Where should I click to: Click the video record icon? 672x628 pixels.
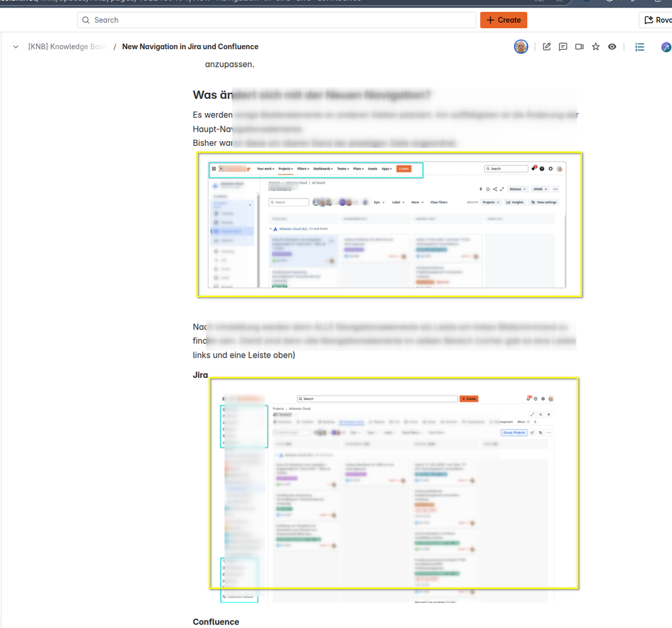[579, 46]
